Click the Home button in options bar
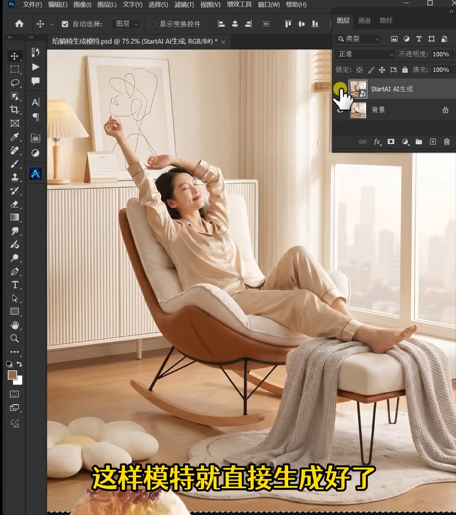 19,24
